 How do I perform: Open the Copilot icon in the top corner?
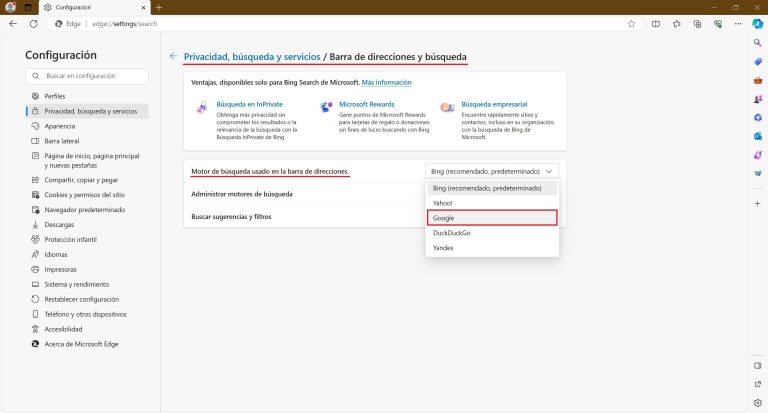click(758, 24)
